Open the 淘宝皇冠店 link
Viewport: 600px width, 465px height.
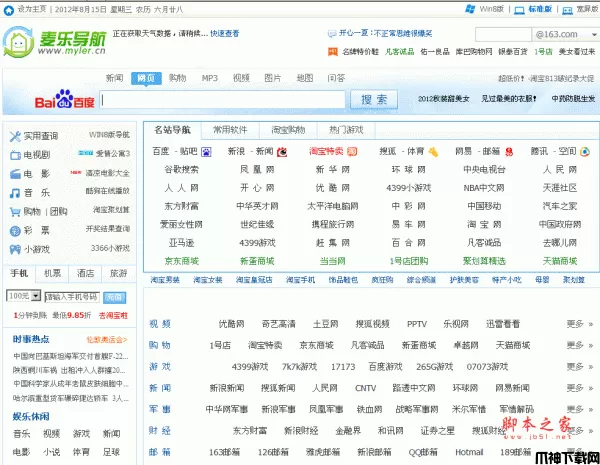point(254,280)
